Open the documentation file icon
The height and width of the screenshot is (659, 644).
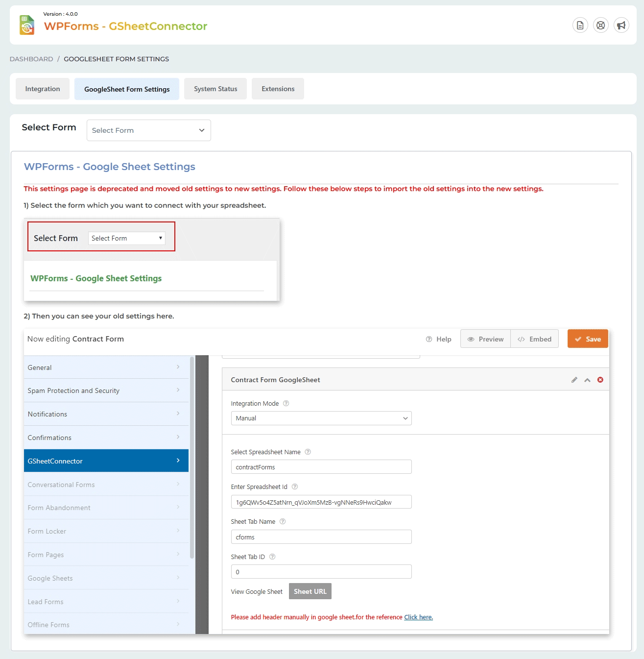(580, 25)
